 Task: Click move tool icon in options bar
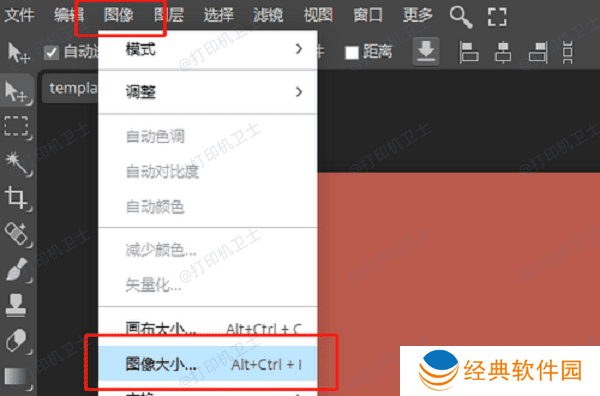18,52
